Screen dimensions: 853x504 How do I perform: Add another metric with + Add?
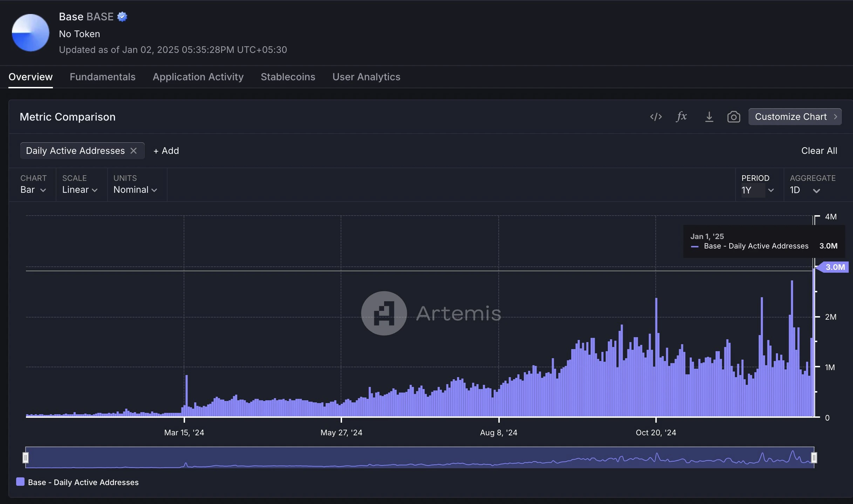[x=166, y=151]
